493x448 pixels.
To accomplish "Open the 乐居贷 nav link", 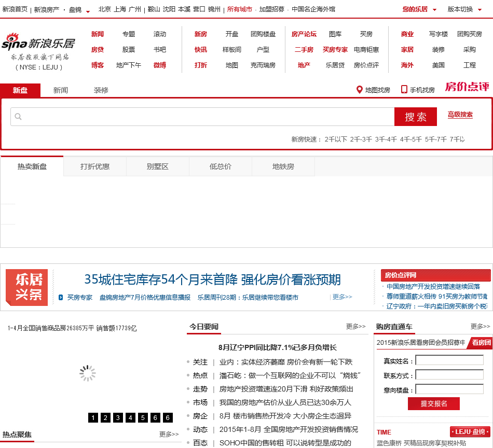I will [x=335, y=65].
